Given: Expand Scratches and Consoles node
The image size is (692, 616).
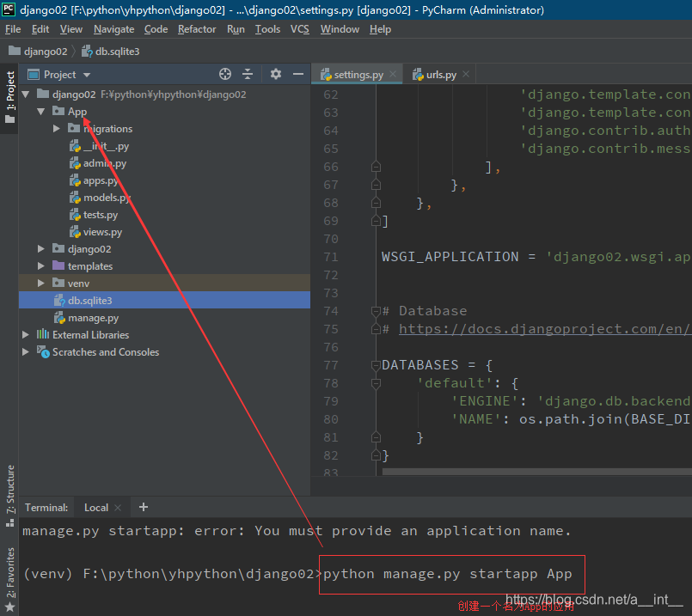Looking at the screenshot, I should [x=26, y=352].
